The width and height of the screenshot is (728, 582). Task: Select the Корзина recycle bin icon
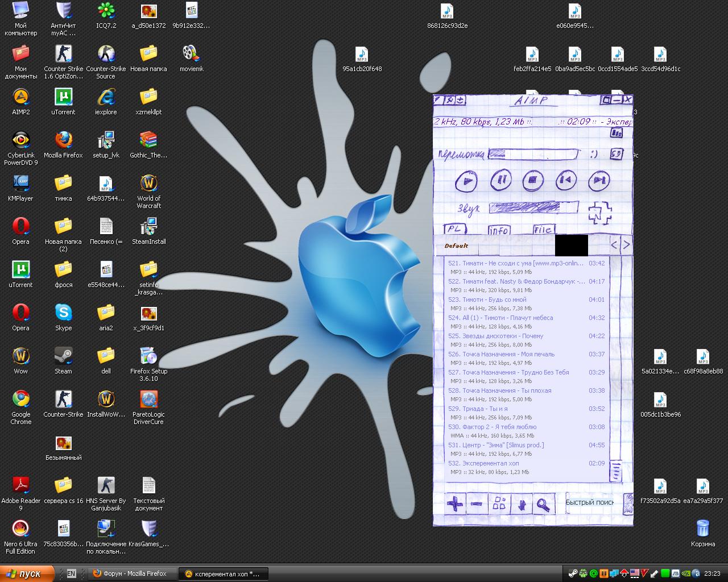(x=703, y=534)
